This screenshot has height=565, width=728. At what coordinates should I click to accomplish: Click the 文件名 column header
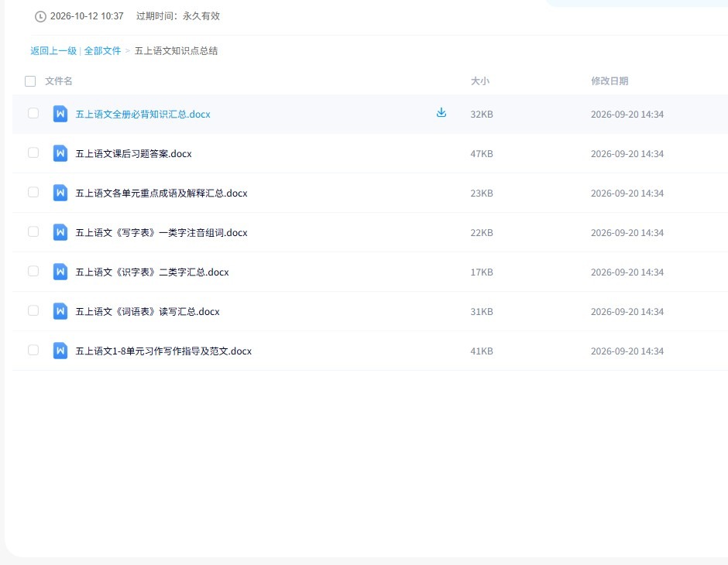click(x=59, y=81)
